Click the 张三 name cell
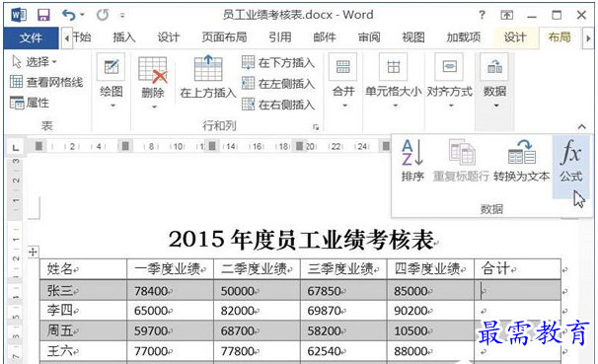 click(x=83, y=290)
